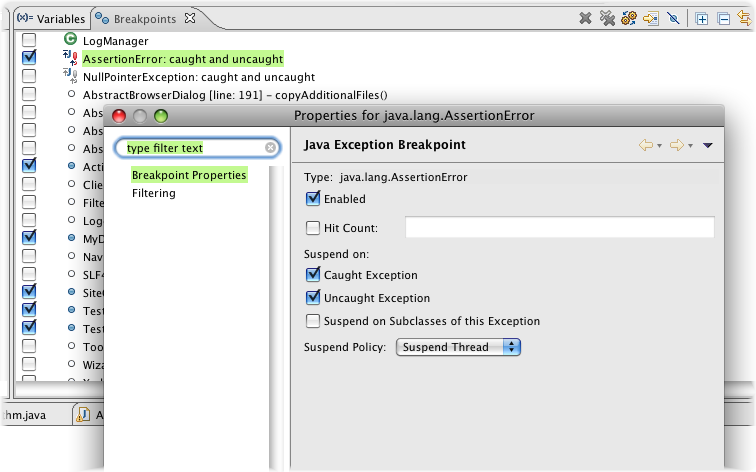Toggle the Skip All Breakpoints toolbar icon
This screenshot has height=472, width=756.
tap(673, 19)
